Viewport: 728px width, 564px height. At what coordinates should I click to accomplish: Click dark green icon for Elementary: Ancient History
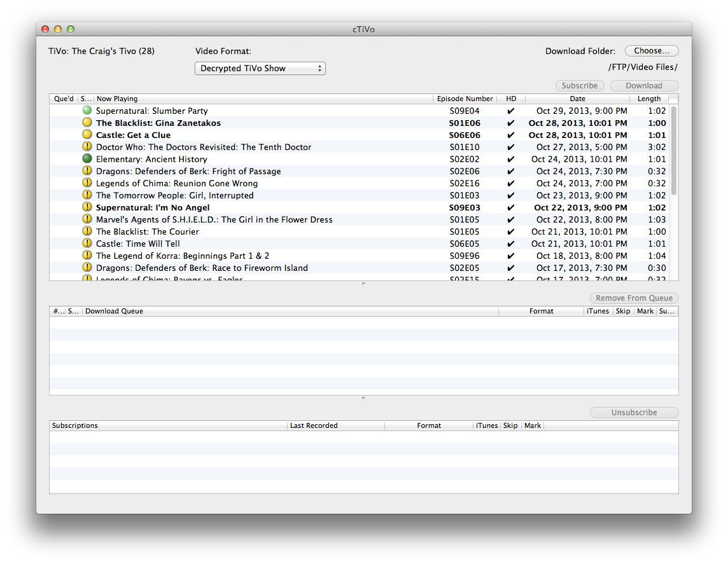tap(87, 158)
